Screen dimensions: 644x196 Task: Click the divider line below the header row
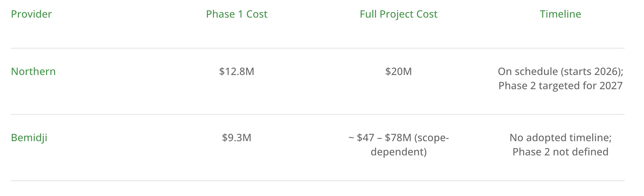point(317,48)
